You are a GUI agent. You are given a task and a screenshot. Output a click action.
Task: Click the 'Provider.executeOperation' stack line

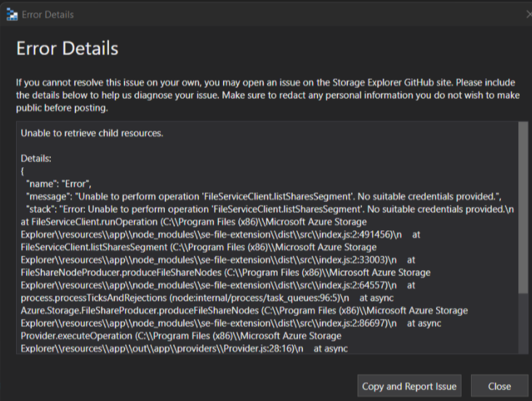(181, 336)
